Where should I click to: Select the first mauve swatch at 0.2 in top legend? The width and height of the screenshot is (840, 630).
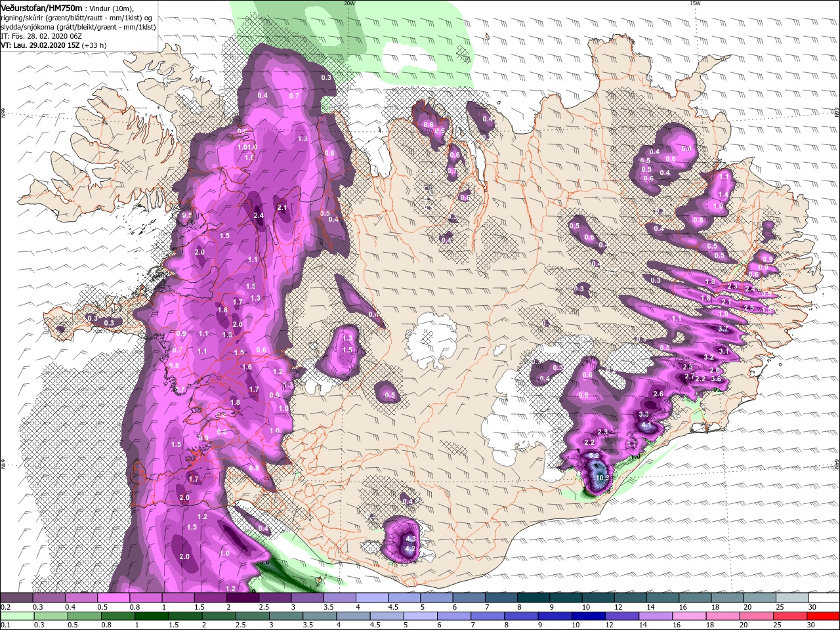(16, 598)
